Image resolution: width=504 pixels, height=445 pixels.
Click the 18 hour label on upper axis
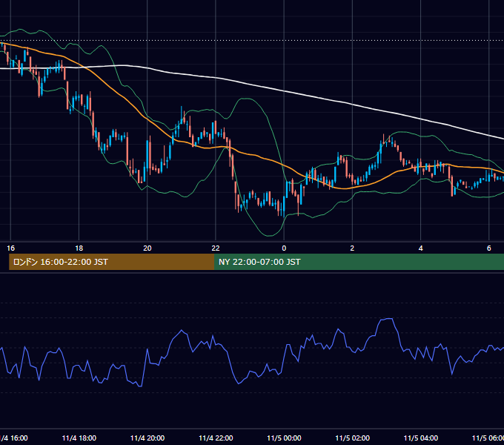pos(79,248)
